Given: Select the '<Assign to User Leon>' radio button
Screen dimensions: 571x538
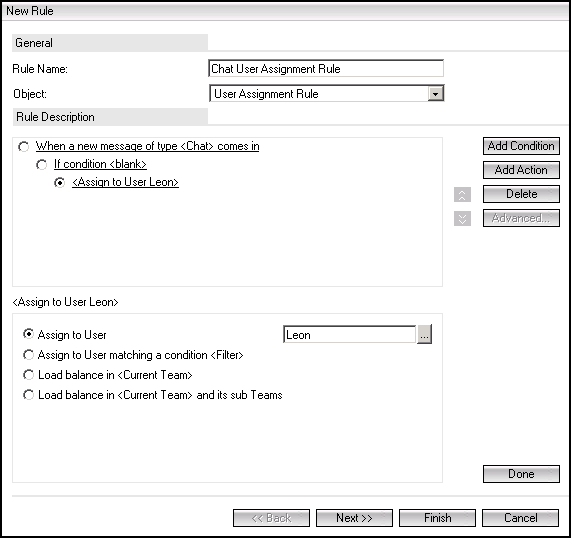Looking at the screenshot, I should [59, 182].
